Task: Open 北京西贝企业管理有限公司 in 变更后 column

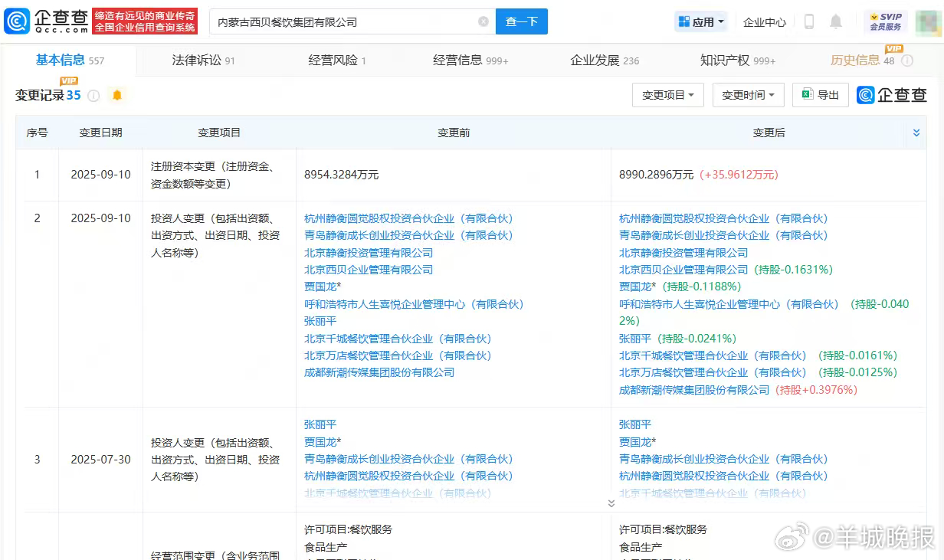Action: [x=683, y=270]
